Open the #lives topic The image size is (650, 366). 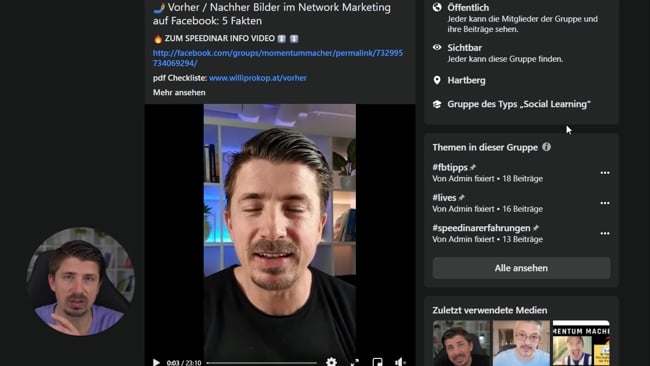tap(444, 197)
